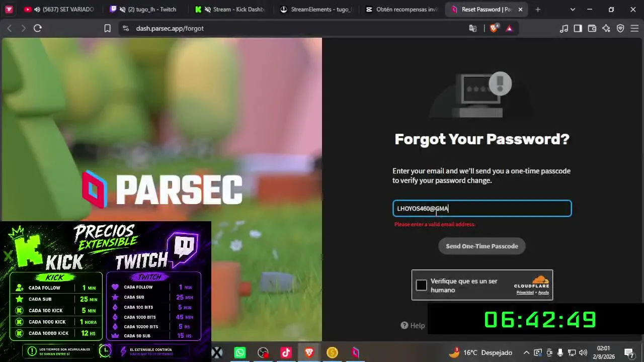
Task: Open the Leo AI sparkle icon
Action: (x=606, y=29)
